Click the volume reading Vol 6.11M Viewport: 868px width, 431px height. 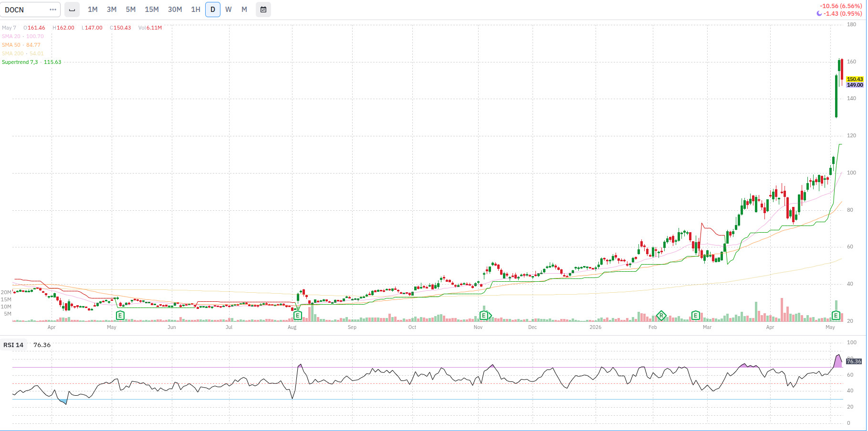150,28
